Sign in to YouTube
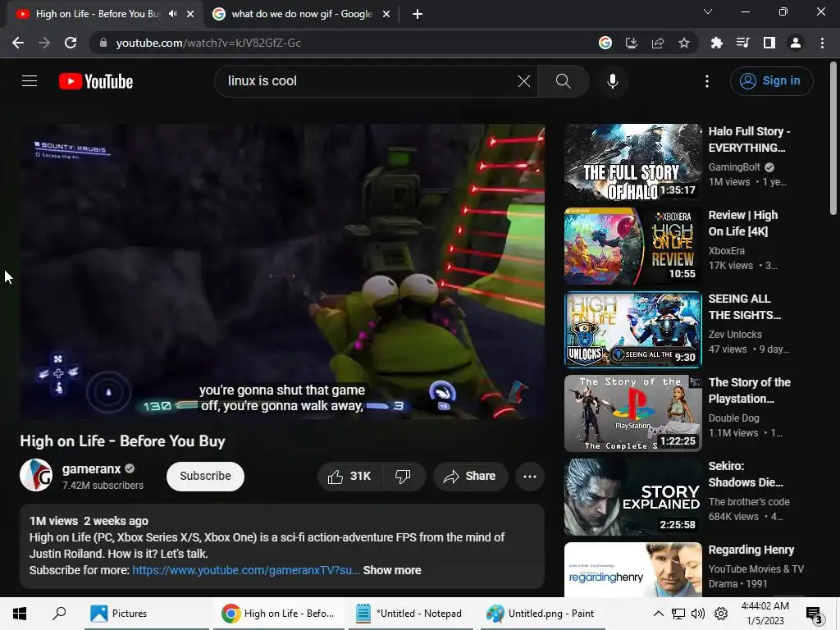 tap(771, 81)
